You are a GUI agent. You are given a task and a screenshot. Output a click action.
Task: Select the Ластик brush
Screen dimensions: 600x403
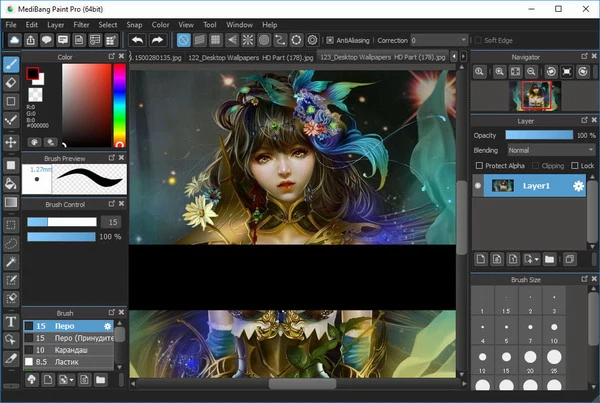(69, 362)
